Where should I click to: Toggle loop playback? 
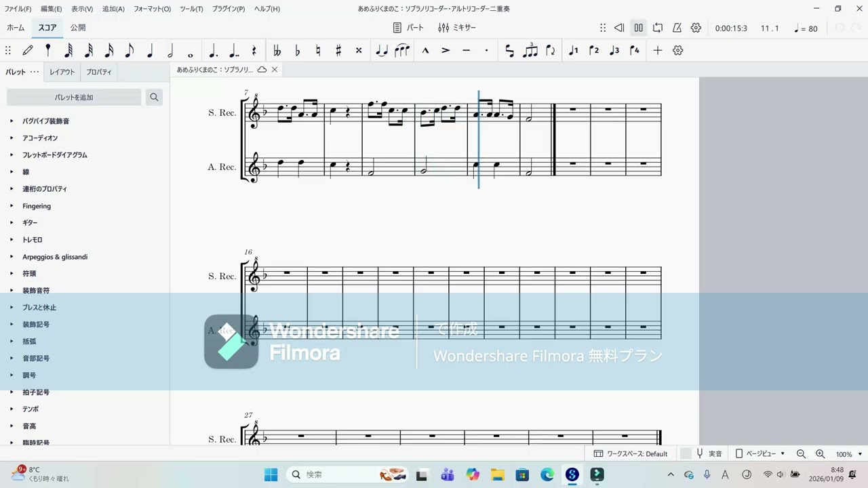point(658,28)
